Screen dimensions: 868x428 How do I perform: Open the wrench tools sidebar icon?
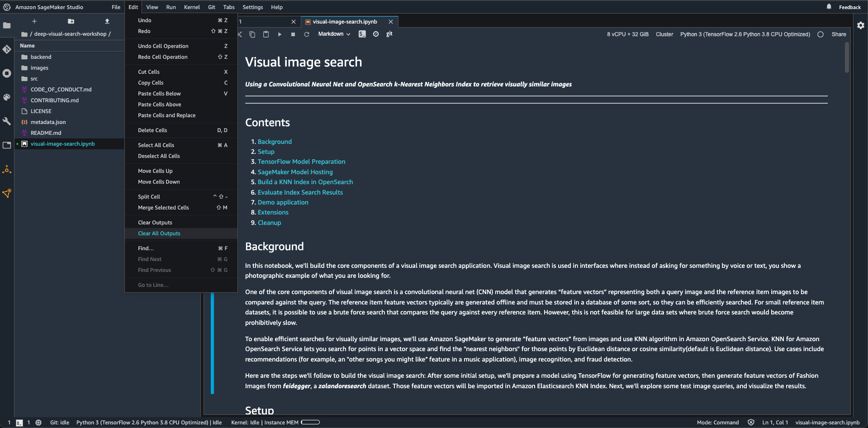(x=7, y=121)
